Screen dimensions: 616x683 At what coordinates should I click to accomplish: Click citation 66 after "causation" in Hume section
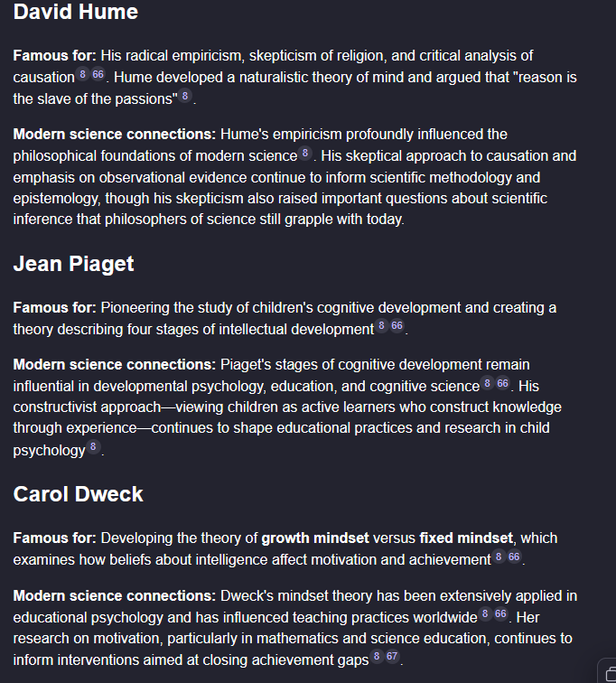(x=98, y=75)
